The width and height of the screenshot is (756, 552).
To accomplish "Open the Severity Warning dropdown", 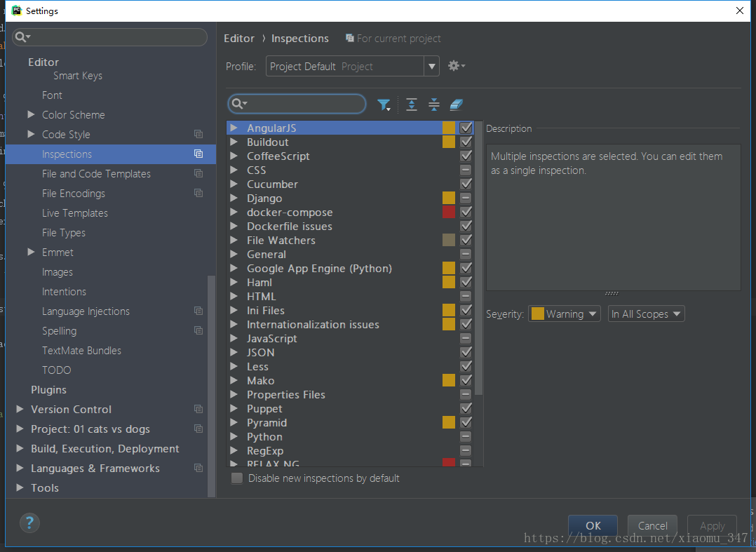I will click(564, 314).
